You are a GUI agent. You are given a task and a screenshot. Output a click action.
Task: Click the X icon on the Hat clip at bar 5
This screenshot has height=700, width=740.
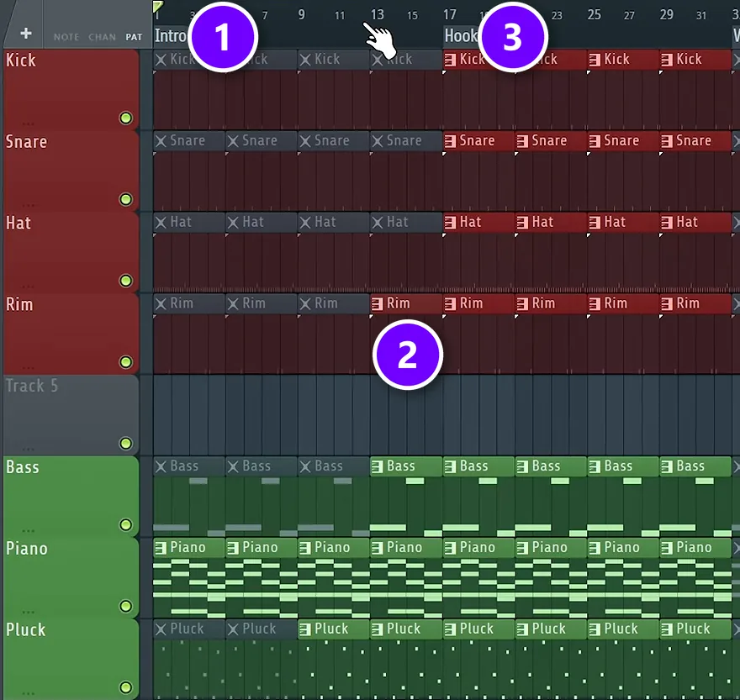pyautogui.click(x=233, y=223)
